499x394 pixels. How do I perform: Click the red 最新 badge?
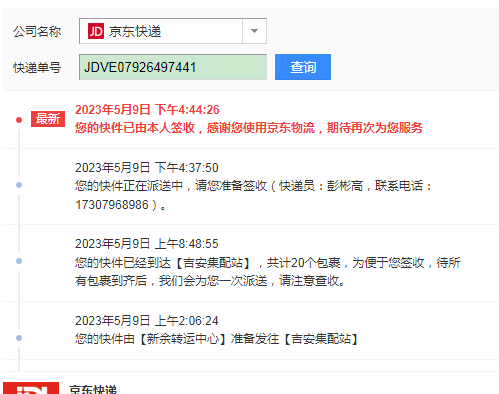pyautogui.click(x=48, y=119)
